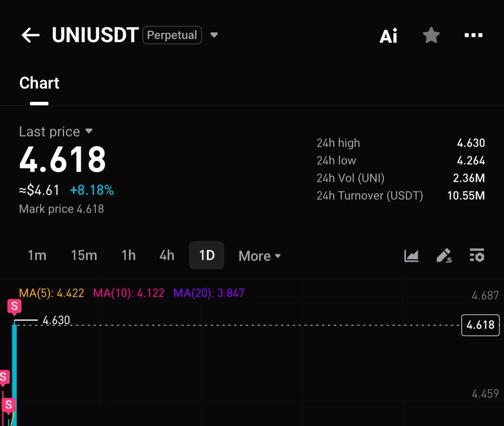Image resolution: width=504 pixels, height=426 pixels.
Task: Click the pink S marker above 4.459 gridline
Action: tap(4, 377)
